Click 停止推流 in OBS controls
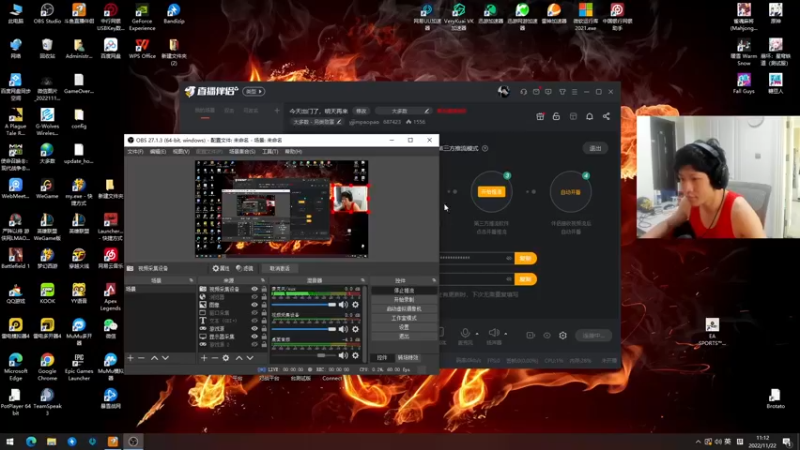The height and width of the screenshot is (450, 800). point(404,290)
